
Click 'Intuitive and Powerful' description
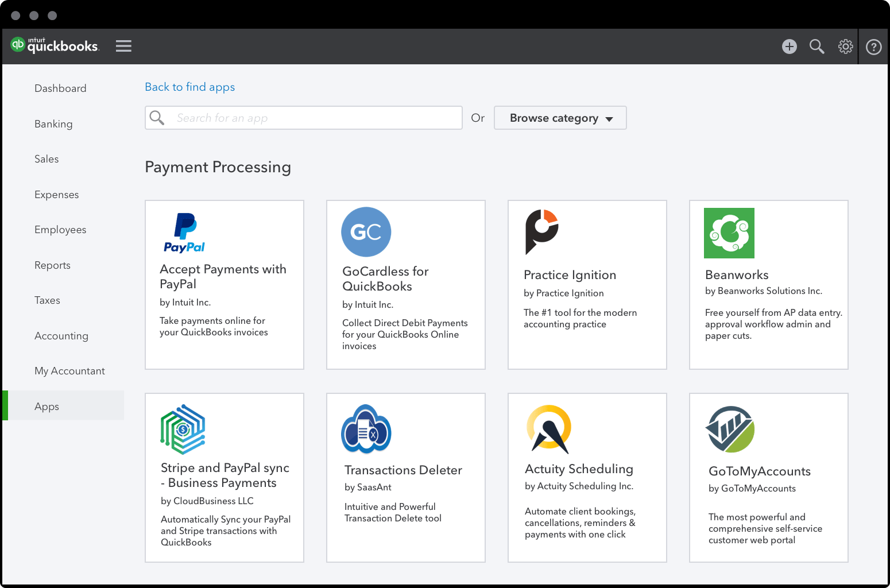tap(393, 513)
